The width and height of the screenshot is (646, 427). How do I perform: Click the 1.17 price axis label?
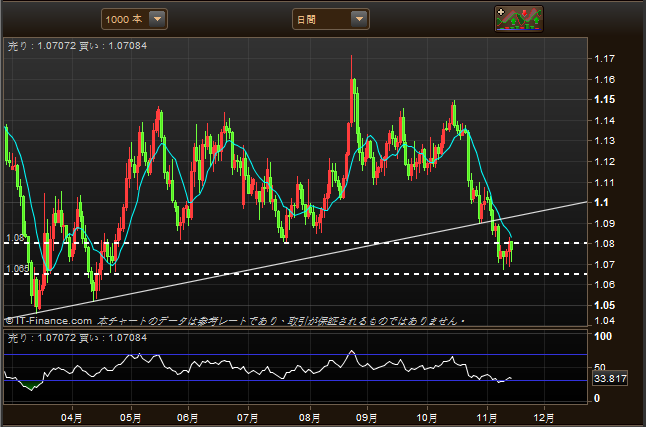point(604,59)
